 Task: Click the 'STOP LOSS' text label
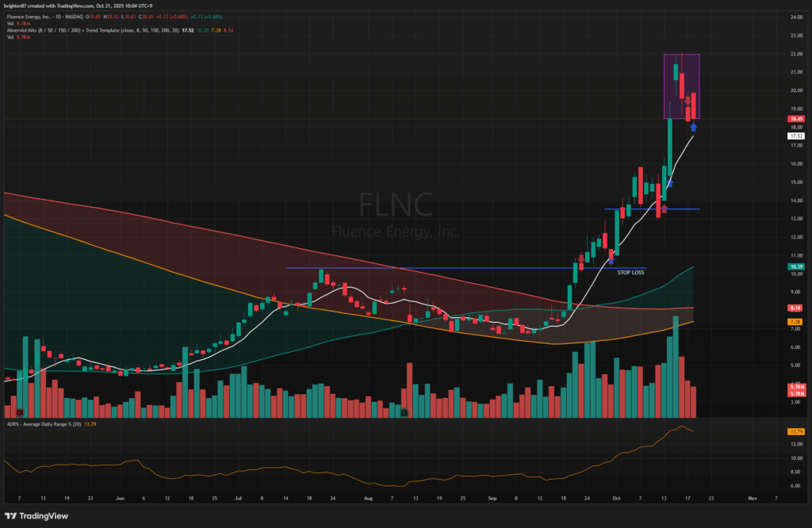tap(631, 272)
